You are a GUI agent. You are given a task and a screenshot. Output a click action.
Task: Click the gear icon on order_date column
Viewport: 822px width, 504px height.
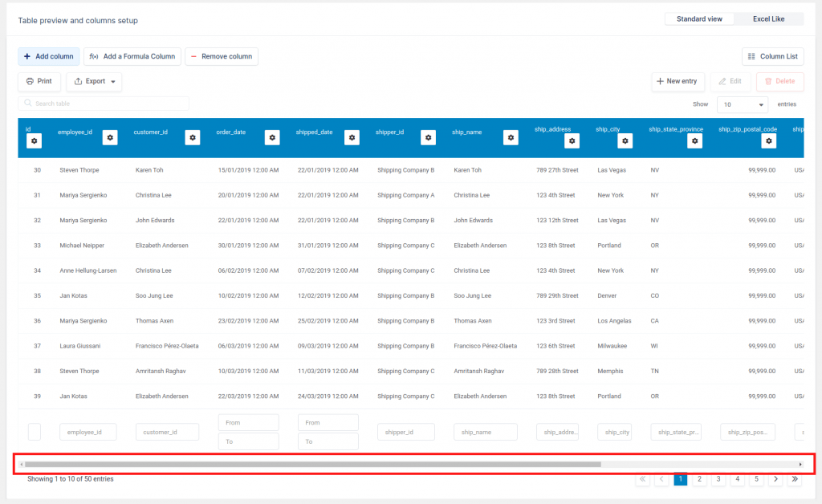(272, 137)
